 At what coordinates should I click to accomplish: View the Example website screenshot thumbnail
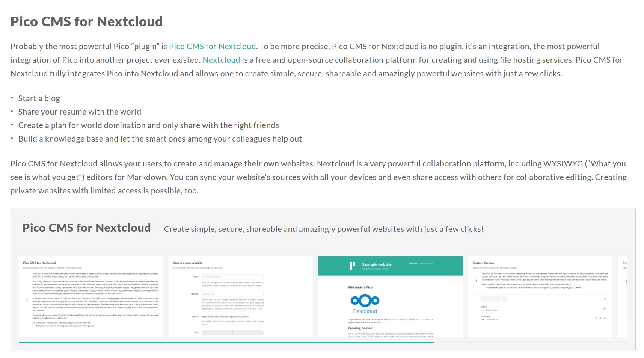coord(391,297)
